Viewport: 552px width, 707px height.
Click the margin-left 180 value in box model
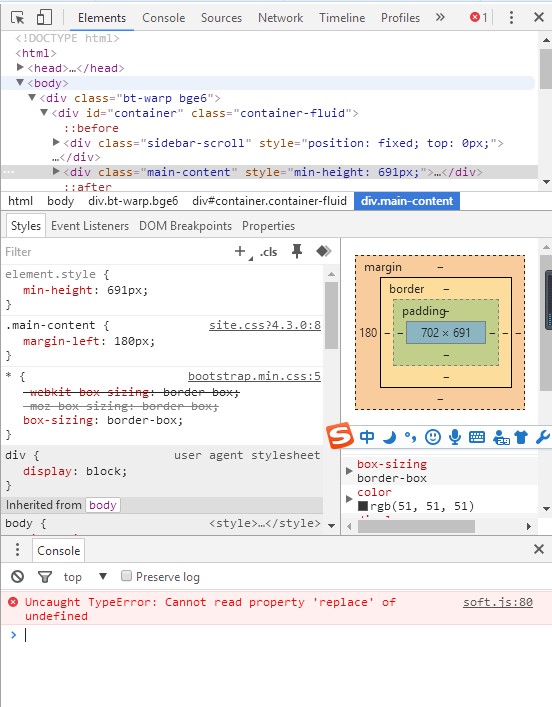point(368,333)
